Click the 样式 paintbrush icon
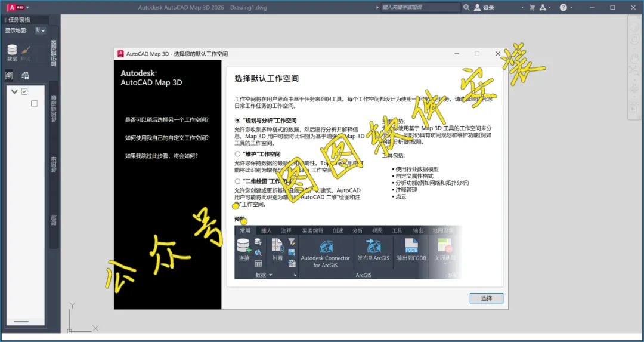Viewport: 644px width, 342px height. [x=26, y=53]
